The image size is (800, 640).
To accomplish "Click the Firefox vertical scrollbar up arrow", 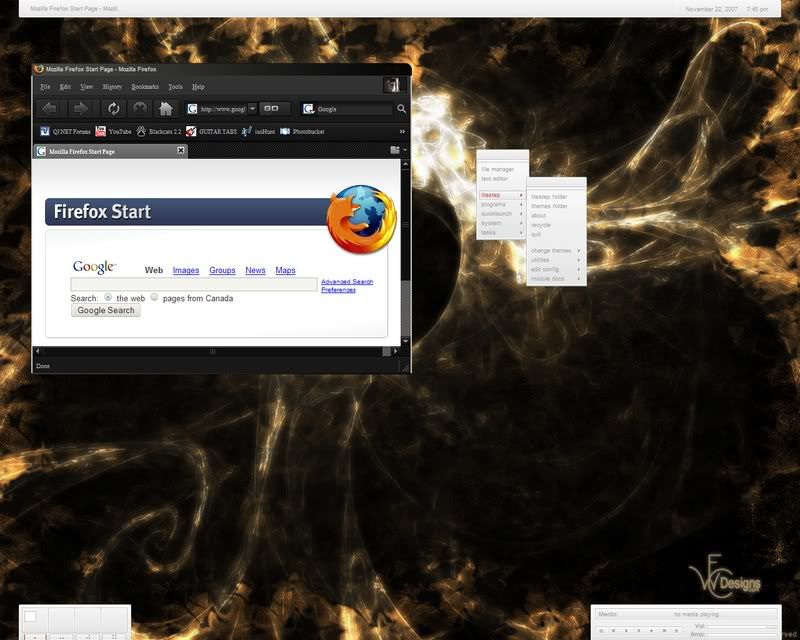I will point(406,164).
